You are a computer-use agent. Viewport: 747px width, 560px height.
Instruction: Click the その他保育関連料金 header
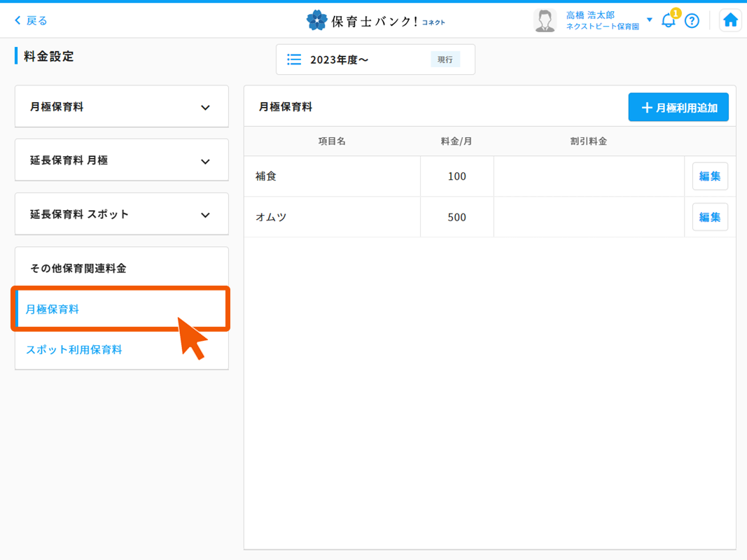click(x=78, y=268)
